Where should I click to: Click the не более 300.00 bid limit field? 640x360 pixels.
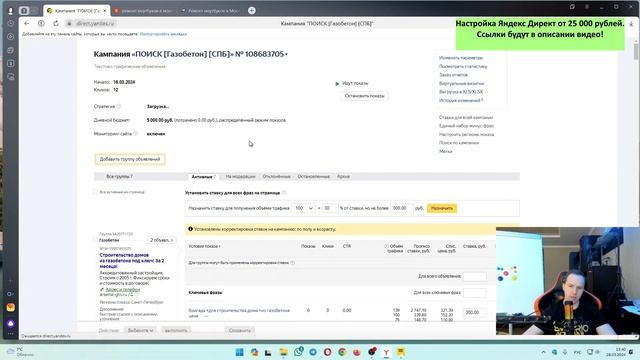coord(402,208)
